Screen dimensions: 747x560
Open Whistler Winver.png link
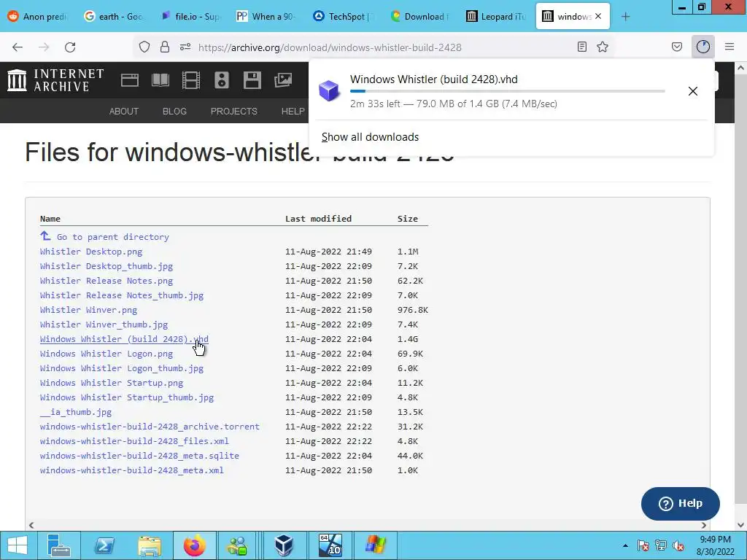point(88,309)
